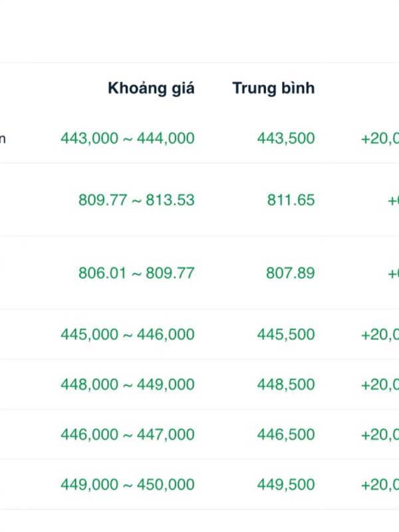
Task: Select the 449,000 ~ 450,000 price range
Action: coord(128,485)
